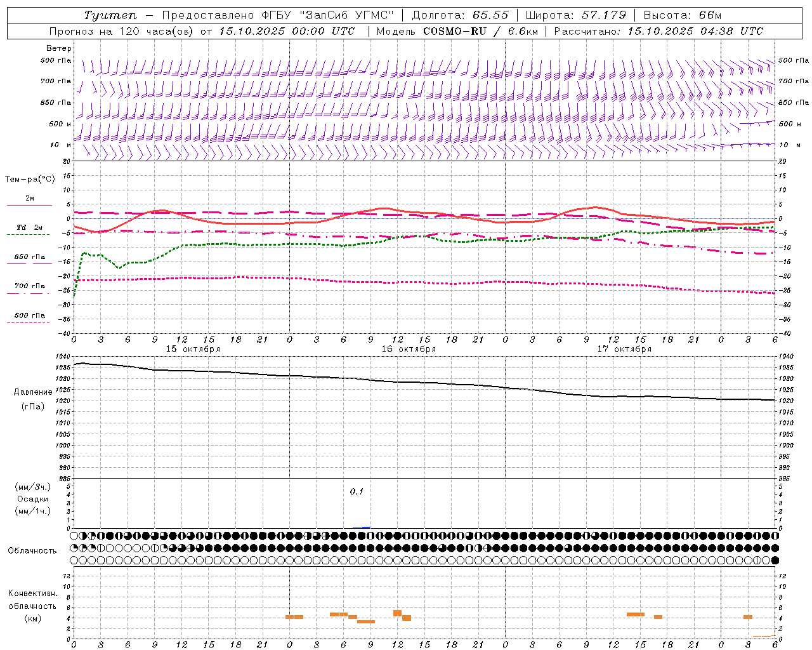Click the long orange convective bar before 15h October 17

[636, 614]
